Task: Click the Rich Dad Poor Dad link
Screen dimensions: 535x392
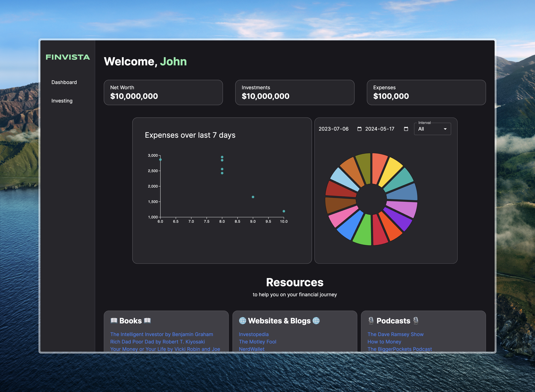Action: [157, 342]
